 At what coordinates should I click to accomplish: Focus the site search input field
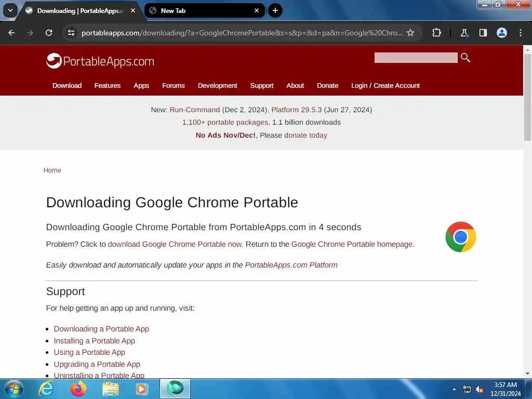click(x=416, y=58)
